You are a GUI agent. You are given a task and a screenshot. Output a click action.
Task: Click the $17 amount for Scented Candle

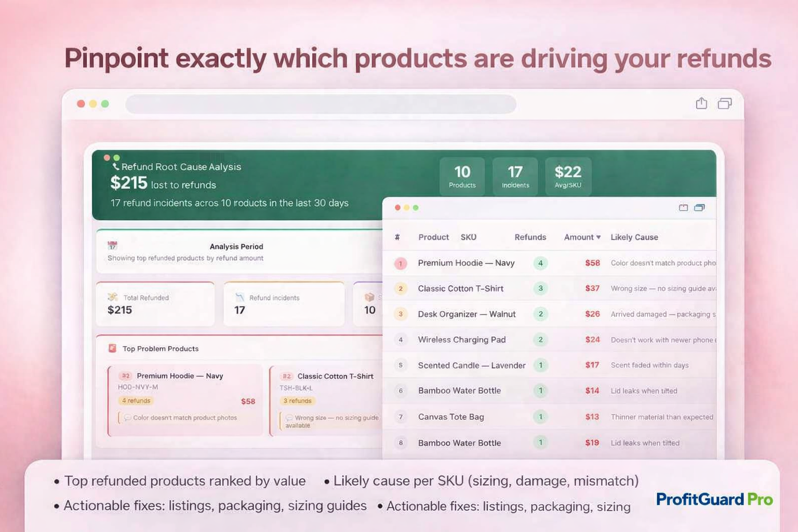(592, 365)
